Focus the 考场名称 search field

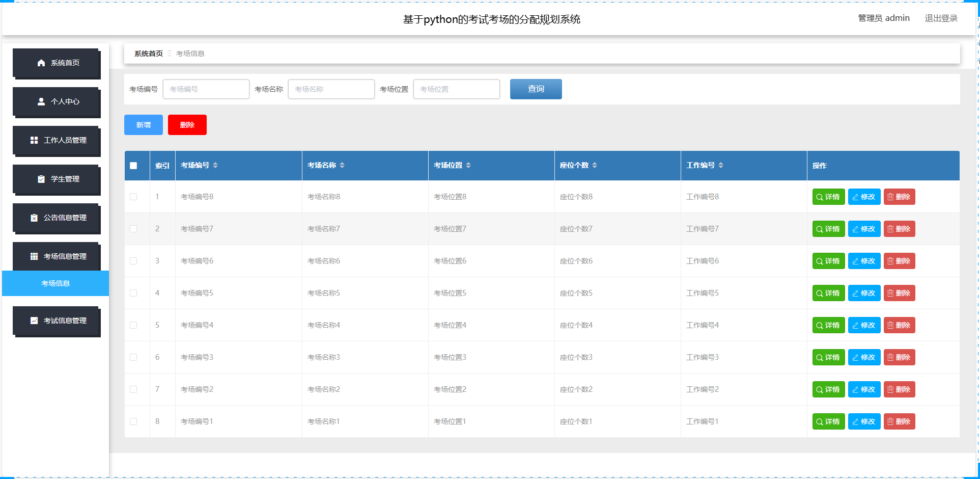[x=331, y=89]
